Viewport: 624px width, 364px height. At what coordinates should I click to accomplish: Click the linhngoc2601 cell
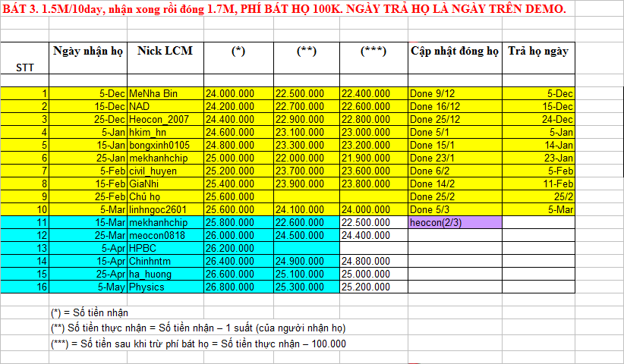[165, 210]
